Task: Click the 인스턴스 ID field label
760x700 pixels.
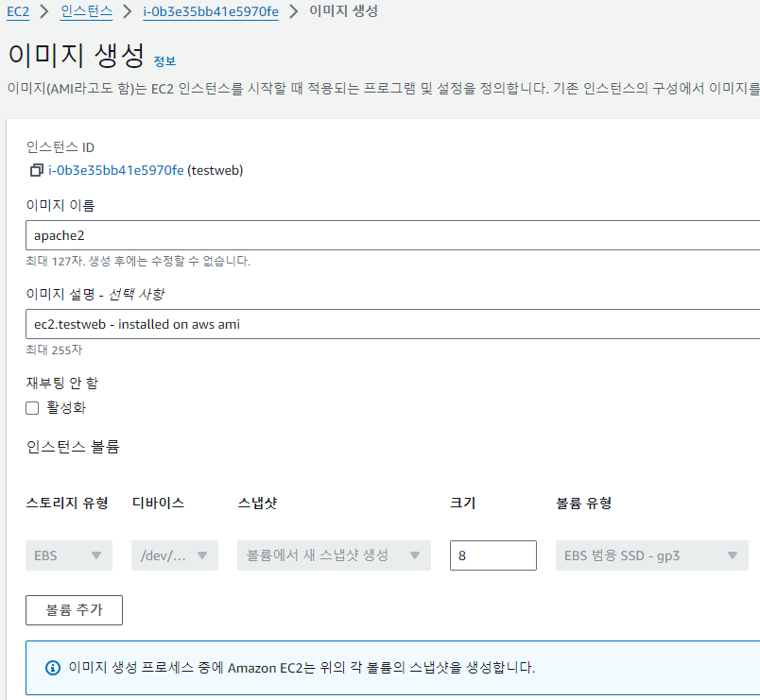Action: click(x=60, y=146)
